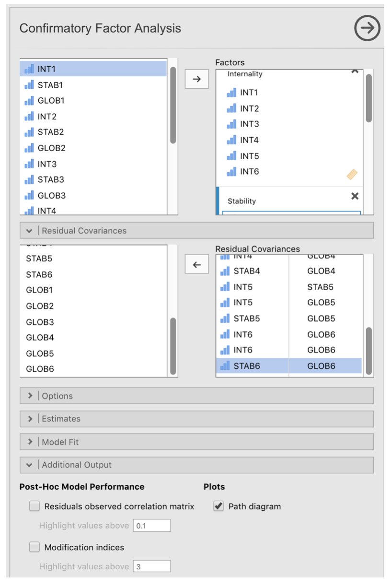391x588 pixels.
Task: Click the circled arrow icon beside the analysis title
Action: point(367,28)
